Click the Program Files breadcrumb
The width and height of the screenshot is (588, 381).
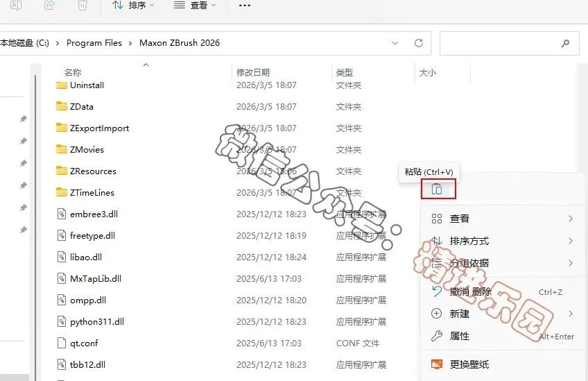[x=94, y=43]
